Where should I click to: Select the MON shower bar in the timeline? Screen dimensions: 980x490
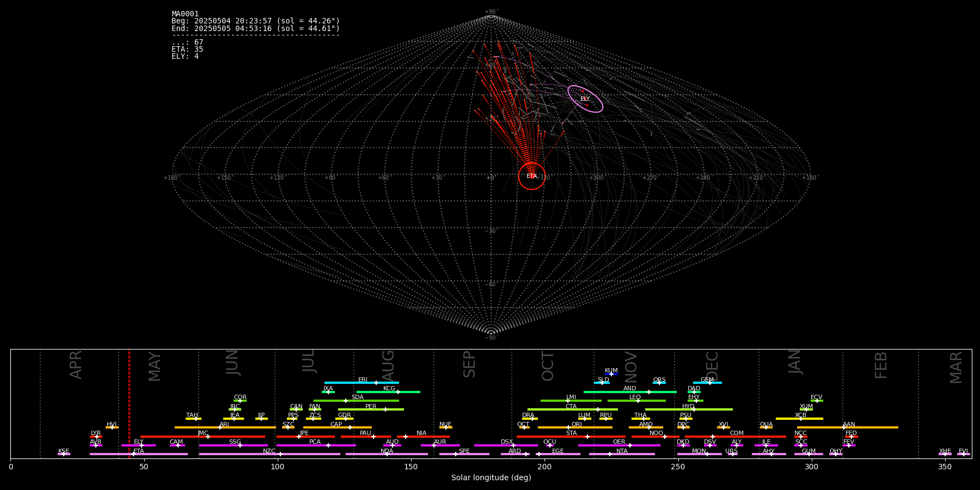pyautogui.click(x=699, y=454)
